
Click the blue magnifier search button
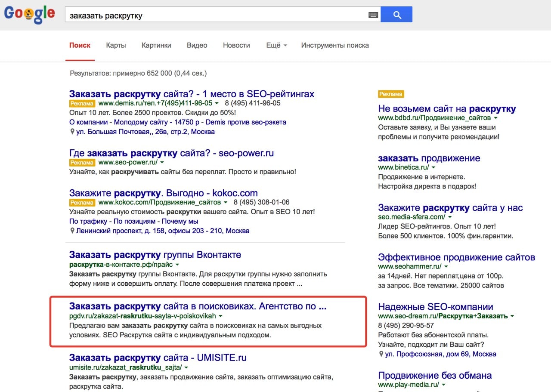(x=396, y=15)
